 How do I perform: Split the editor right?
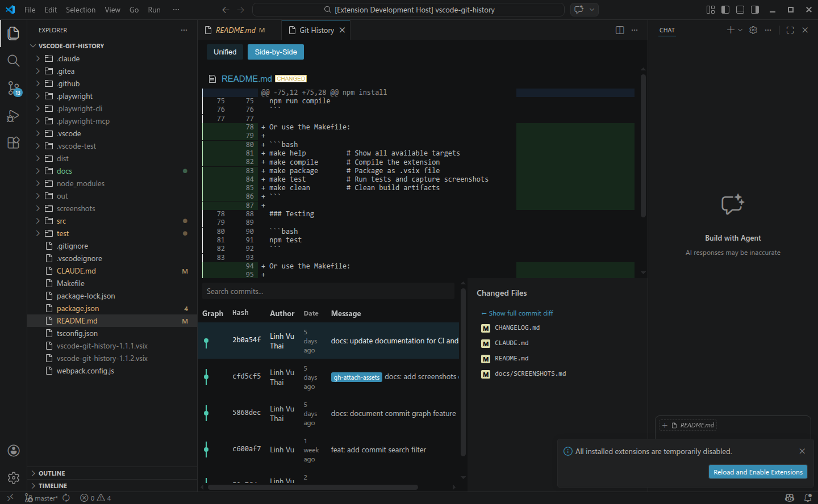[620, 30]
